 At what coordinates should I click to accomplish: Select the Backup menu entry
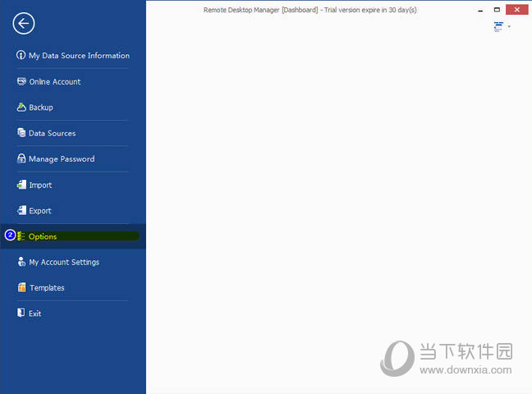[41, 108]
